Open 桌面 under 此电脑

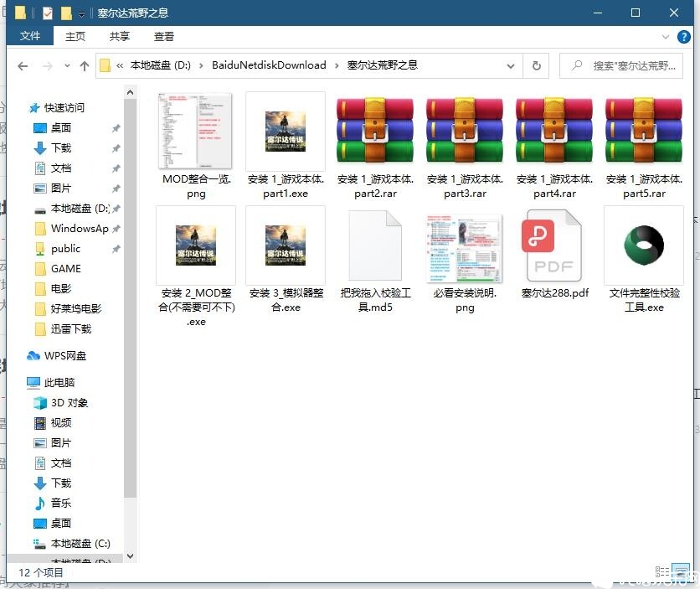pos(60,524)
